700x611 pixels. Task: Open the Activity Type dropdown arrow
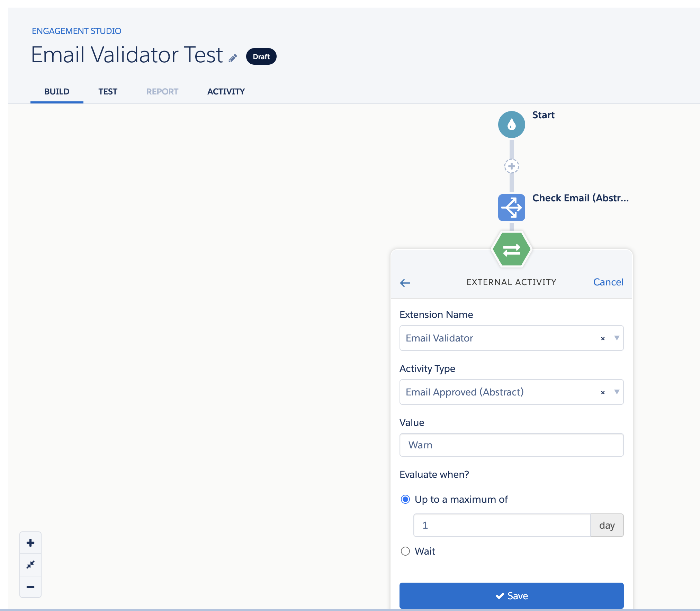[617, 392]
